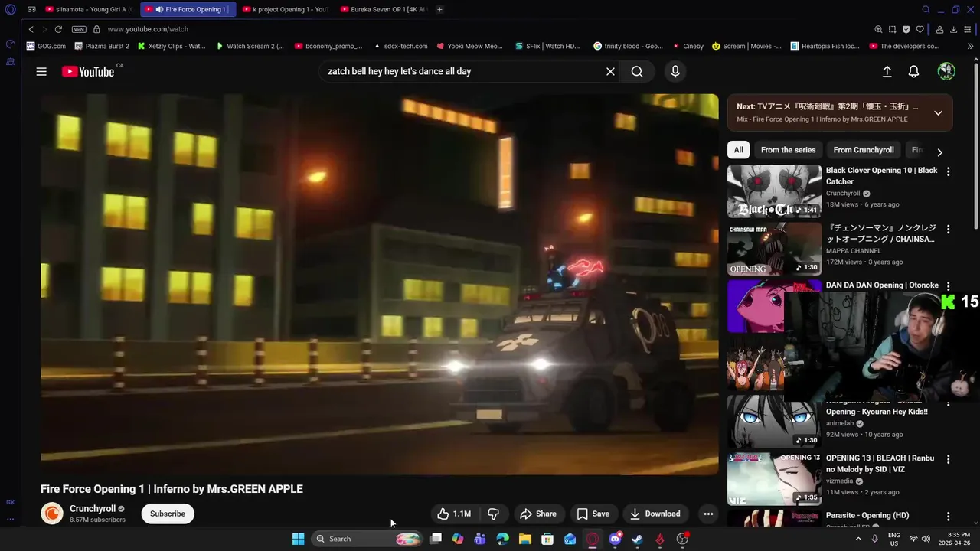Viewport: 980px width, 551px height.
Task: Reload the current page
Action: 58,29
